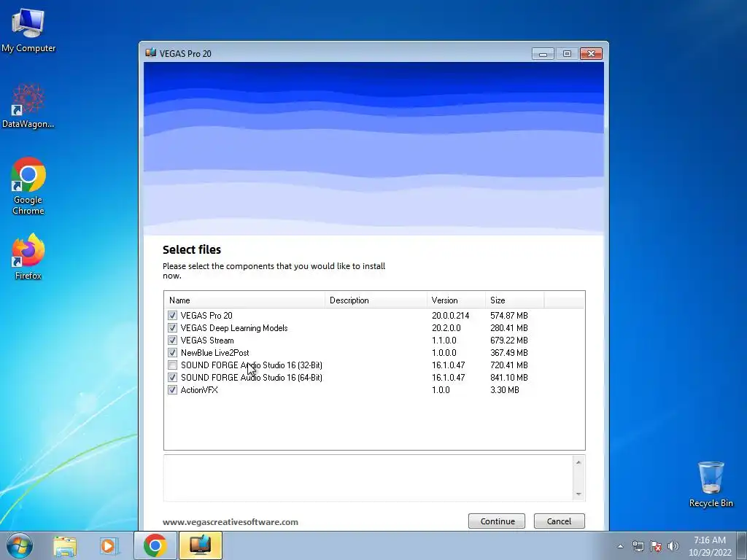Uncheck the VEGAS Pro 20 component
The image size is (747, 560).
pos(172,316)
